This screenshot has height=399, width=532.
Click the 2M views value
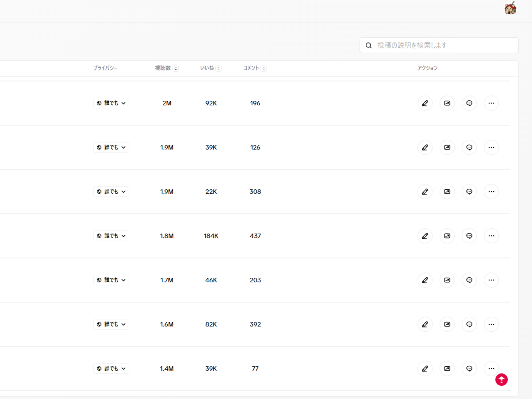pos(167,103)
